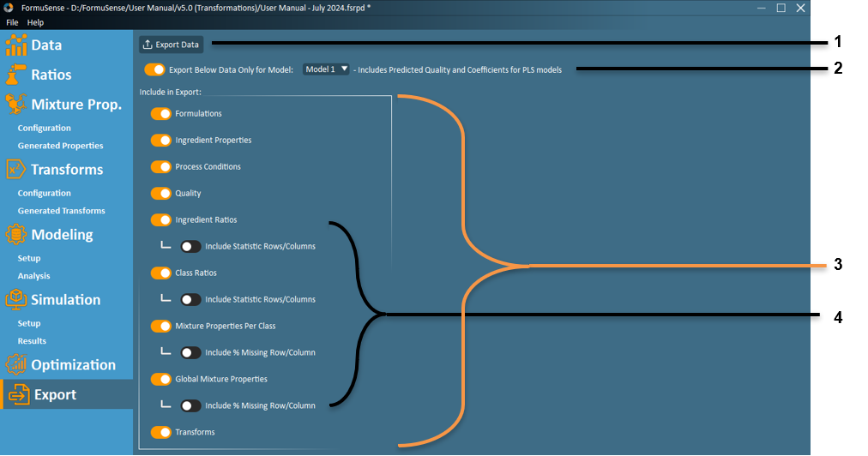Switch to the Transforms section
This screenshot has width=868, height=456.
pos(67,170)
